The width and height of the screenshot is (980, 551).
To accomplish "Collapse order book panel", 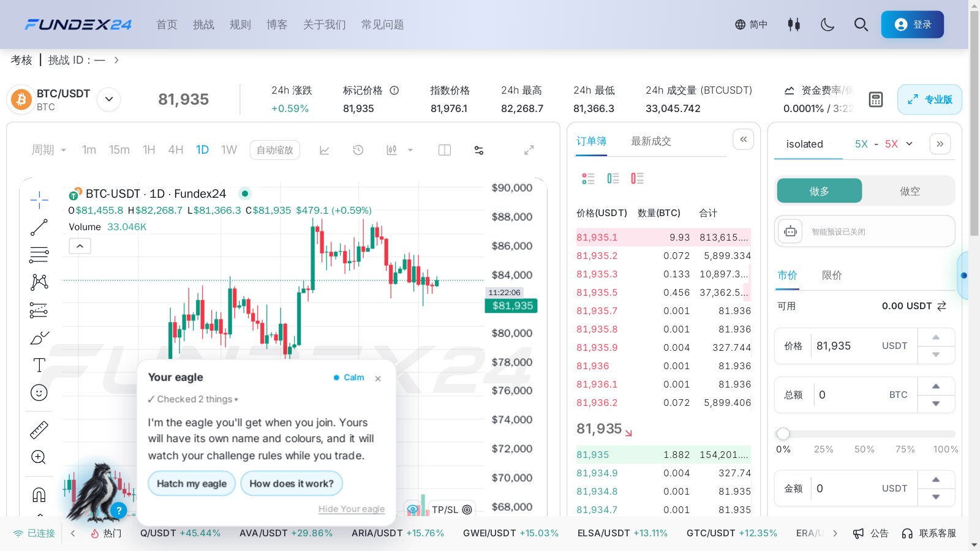I will [x=744, y=140].
